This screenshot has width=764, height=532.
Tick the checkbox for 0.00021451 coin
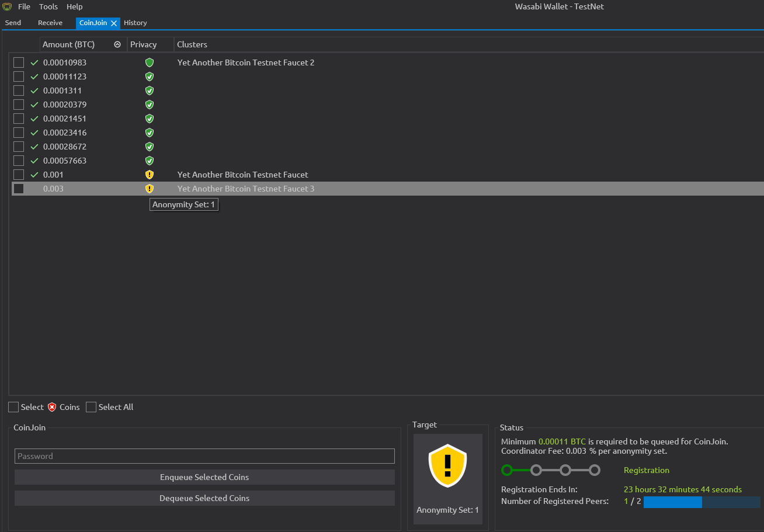(19, 119)
